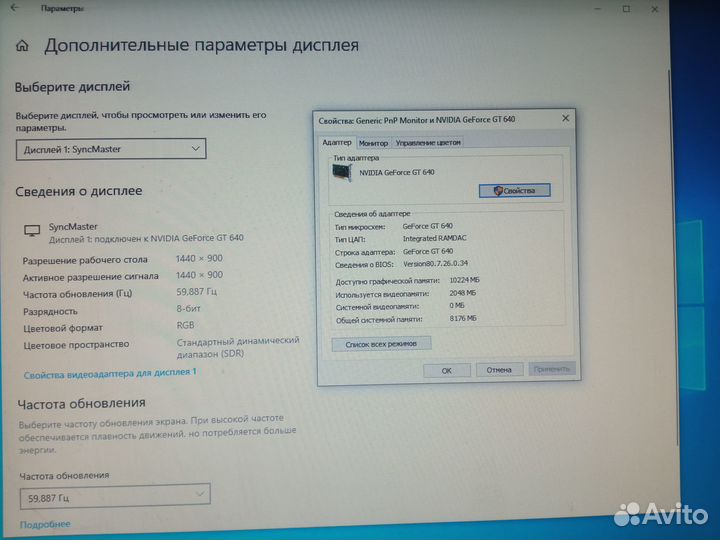720x540 pixels.
Task: Close the GeForce GT 640 properties dialog
Action: pyautogui.click(x=566, y=118)
